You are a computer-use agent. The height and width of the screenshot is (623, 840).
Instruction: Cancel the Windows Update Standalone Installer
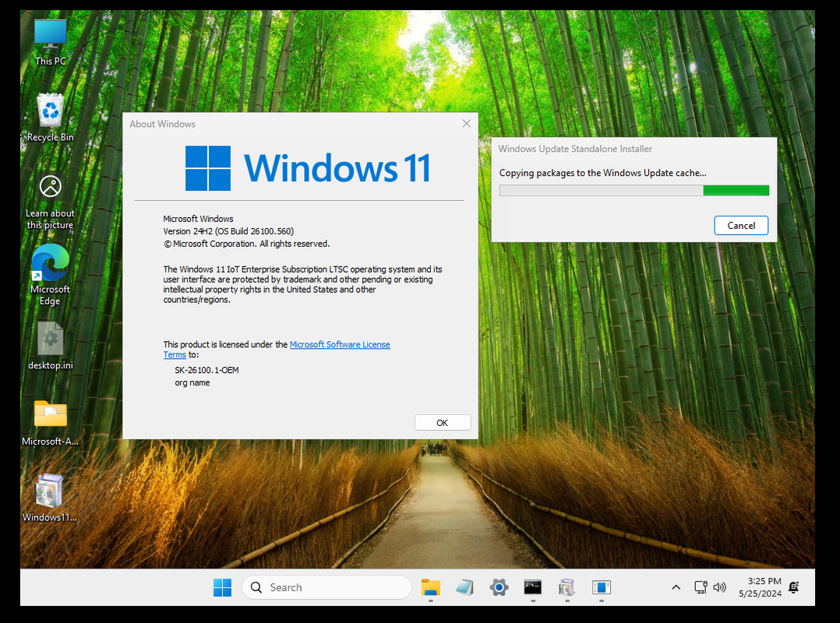tap(741, 225)
